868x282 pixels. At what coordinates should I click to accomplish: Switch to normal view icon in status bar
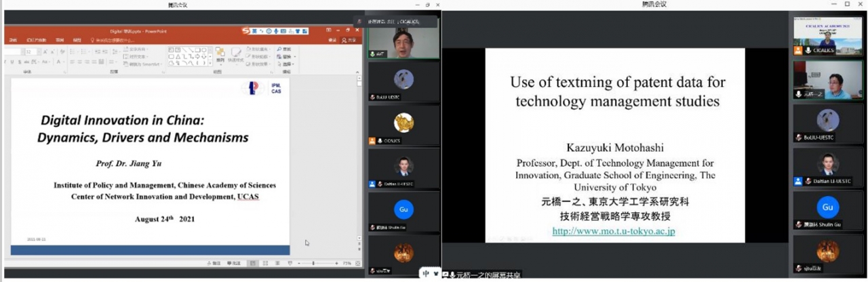[x=252, y=263]
